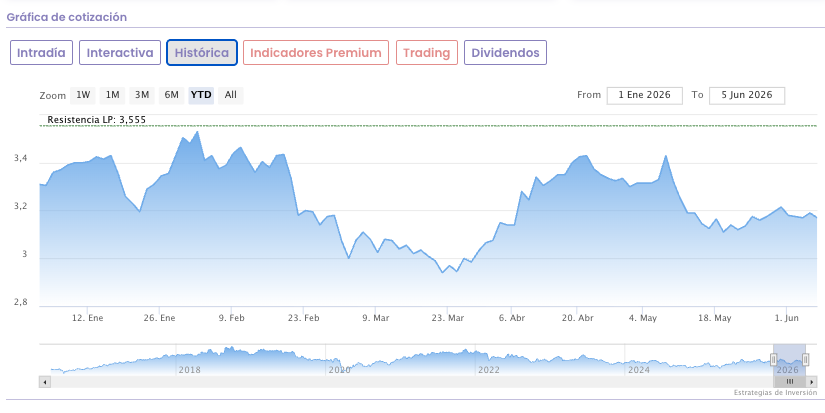Click the 2022 area in navigator
Screen dimensions: 825x413
click(488, 370)
